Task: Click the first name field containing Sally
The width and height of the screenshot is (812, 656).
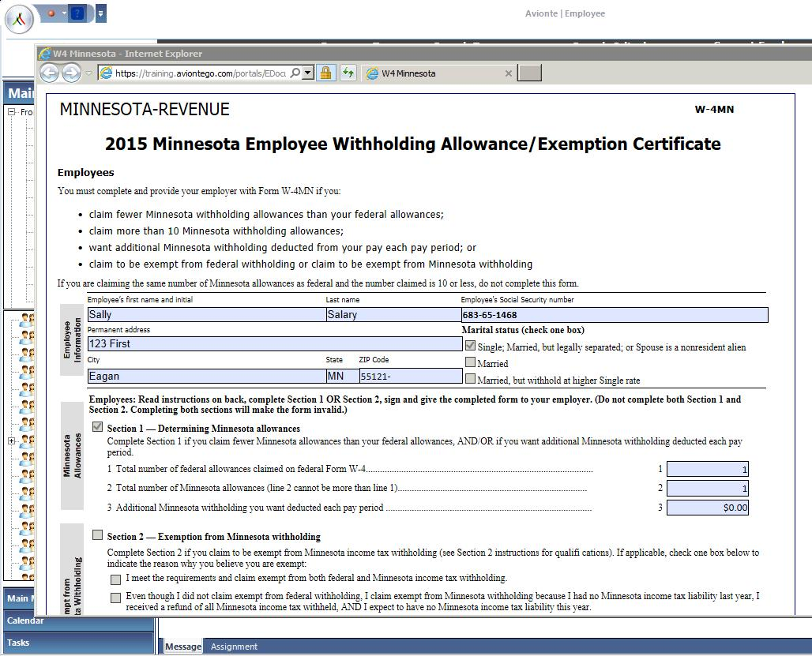Action: point(207,314)
